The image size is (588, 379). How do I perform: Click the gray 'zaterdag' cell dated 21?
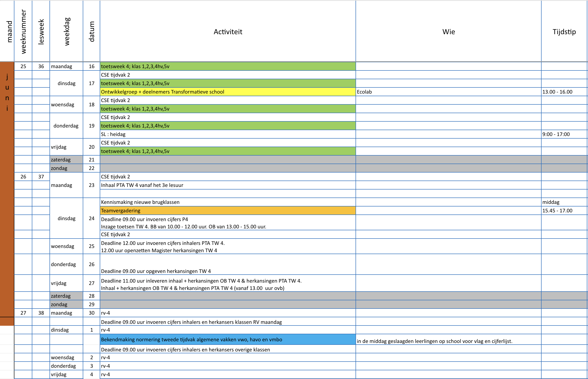66,160
